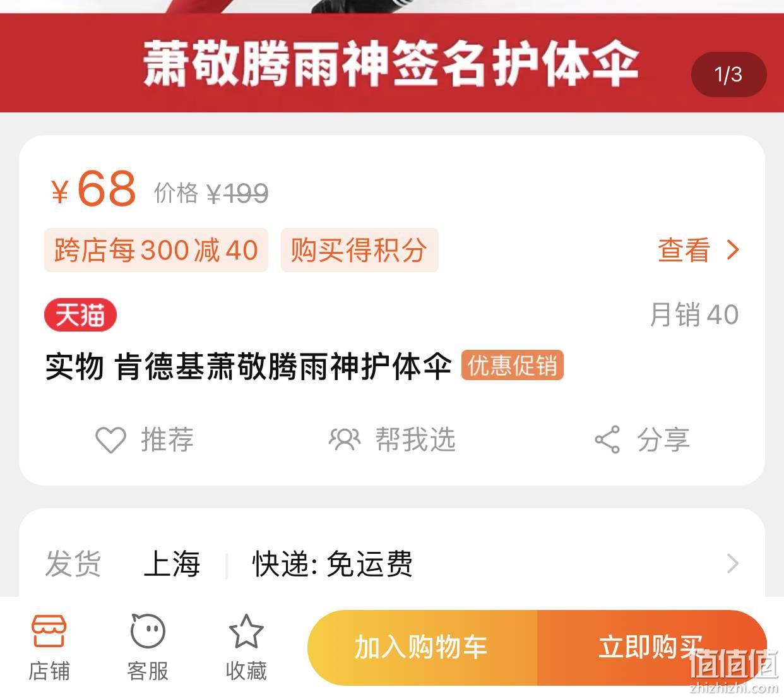Image resolution: width=784 pixels, height=699 pixels.
Task: Tap the 优惠促销 tag
Action: pyautogui.click(x=512, y=366)
